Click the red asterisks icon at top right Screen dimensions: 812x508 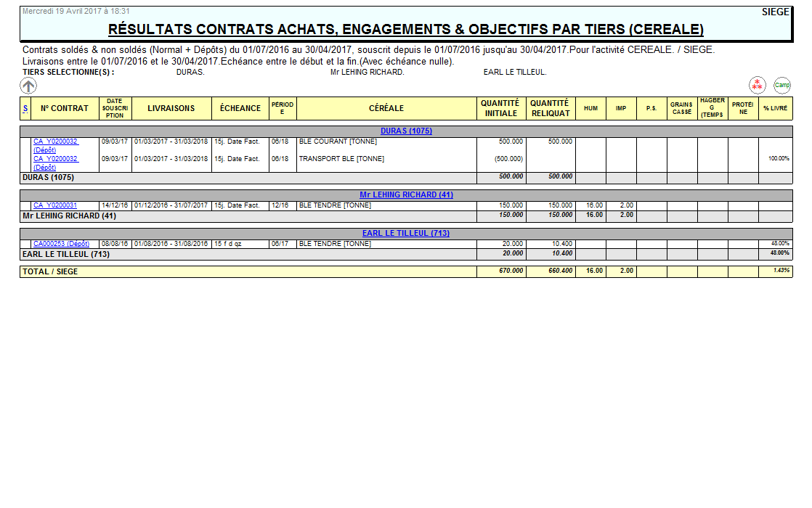(x=758, y=85)
